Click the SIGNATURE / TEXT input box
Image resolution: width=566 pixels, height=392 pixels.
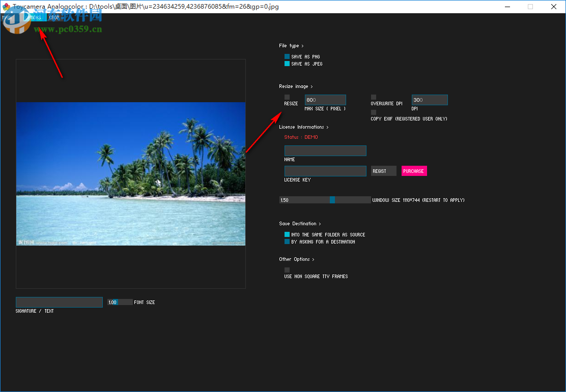click(x=59, y=302)
